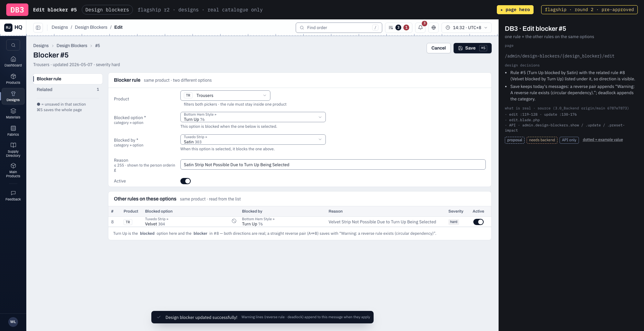Click the notifications bell icon

(420, 28)
